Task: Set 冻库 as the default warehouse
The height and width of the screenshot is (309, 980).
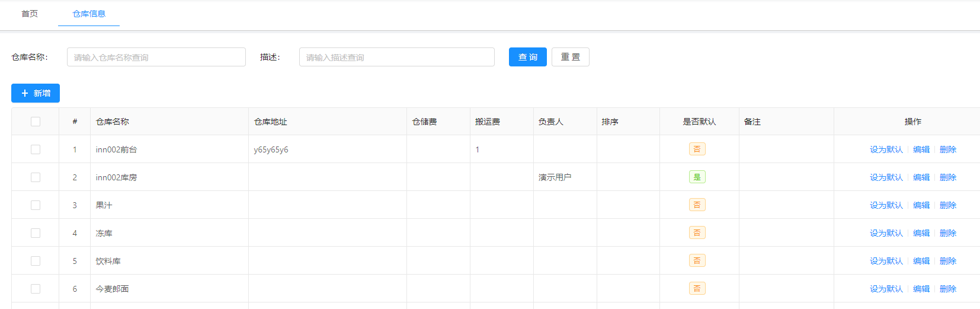Action: tap(886, 233)
